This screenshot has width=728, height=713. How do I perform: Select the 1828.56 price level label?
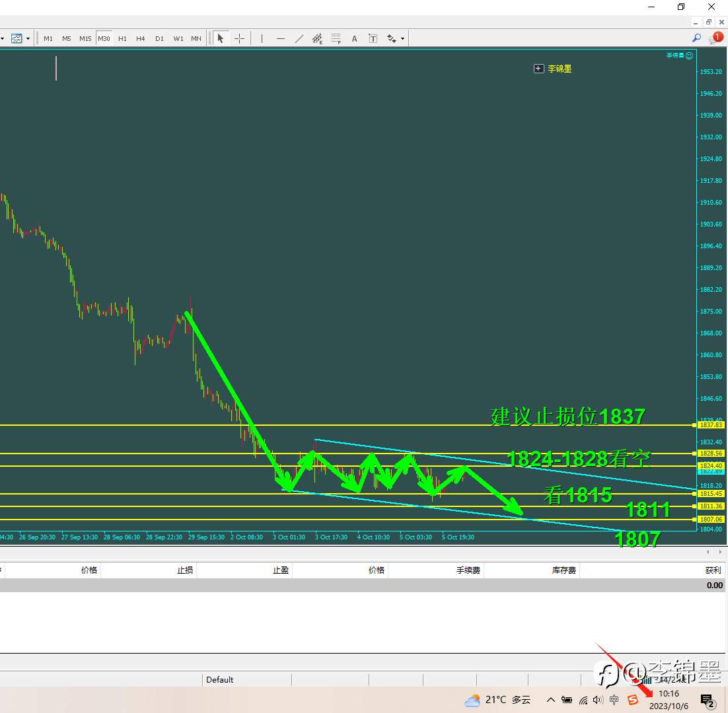711,454
